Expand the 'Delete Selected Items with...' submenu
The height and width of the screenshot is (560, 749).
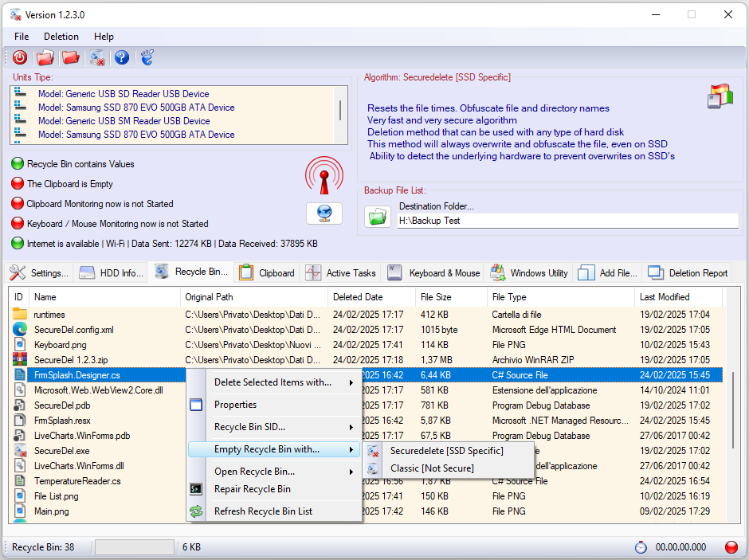click(x=275, y=382)
